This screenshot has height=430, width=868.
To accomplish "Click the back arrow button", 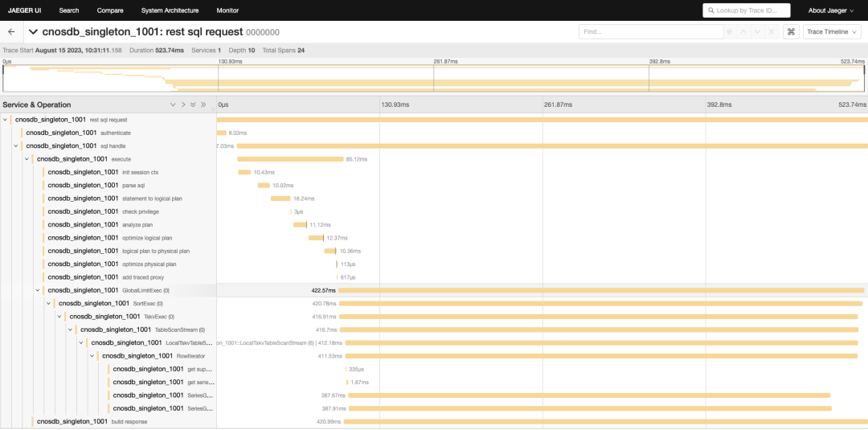I will click(x=11, y=32).
